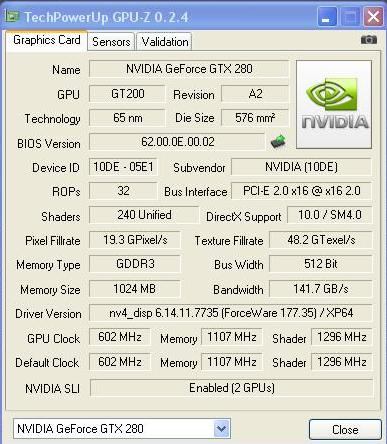Switch to the Sensors tab
Image resolution: width=387 pixels, height=444 pixels.
click(x=111, y=42)
